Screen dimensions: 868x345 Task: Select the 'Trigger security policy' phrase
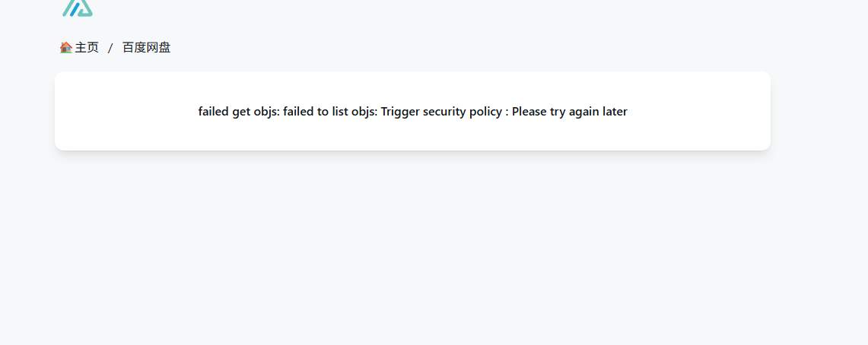441,112
